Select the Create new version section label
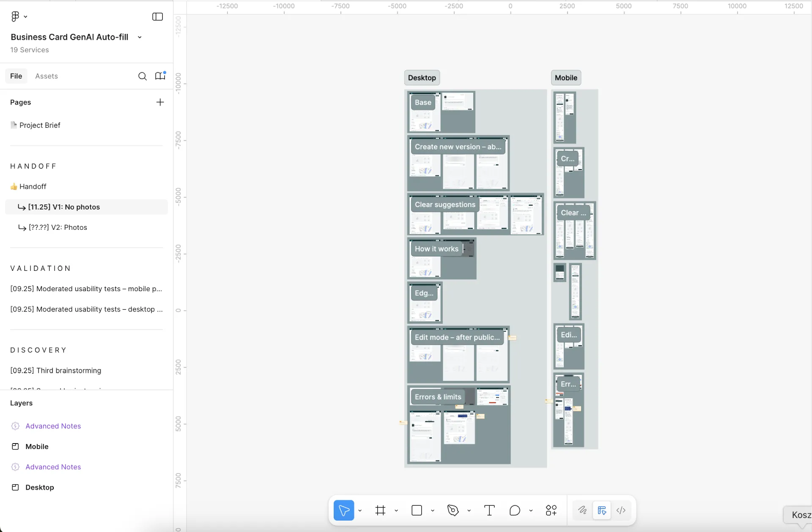The height and width of the screenshot is (532, 812). point(458,147)
